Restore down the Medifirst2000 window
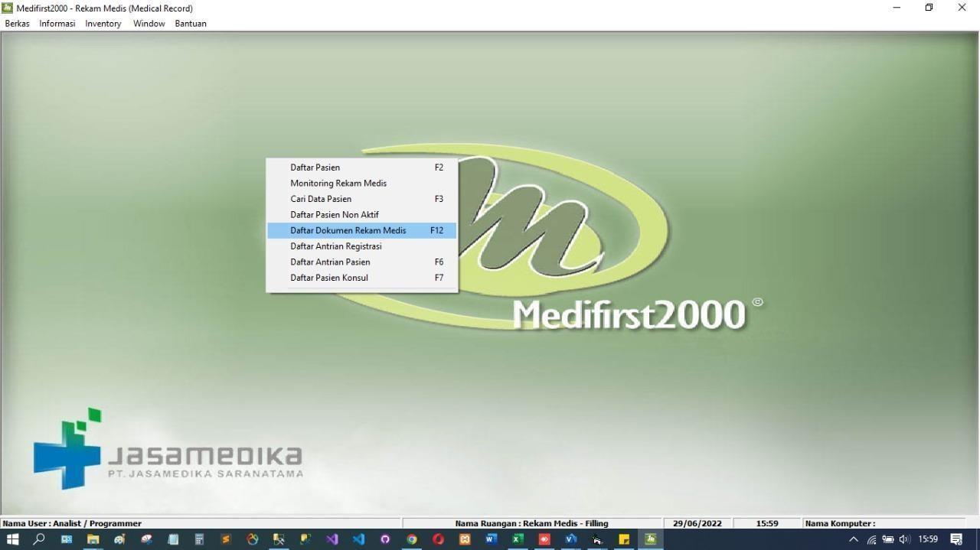Screen dimensions: 980x550 [929, 8]
